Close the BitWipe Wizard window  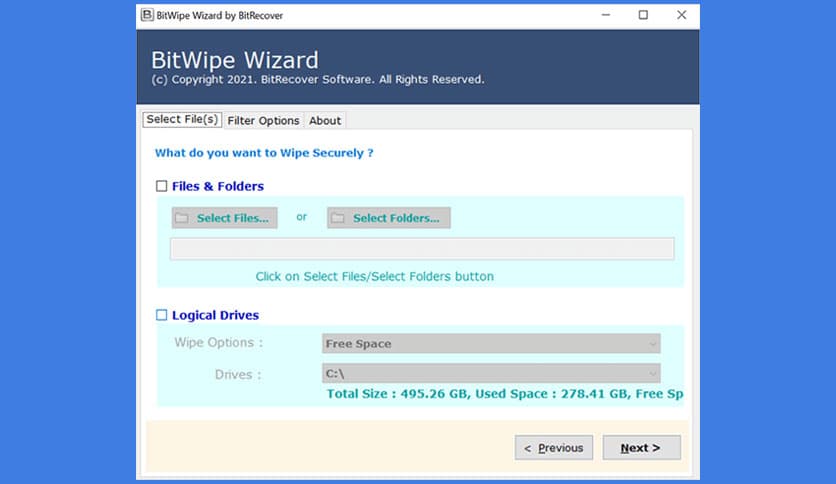click(681, 15)
